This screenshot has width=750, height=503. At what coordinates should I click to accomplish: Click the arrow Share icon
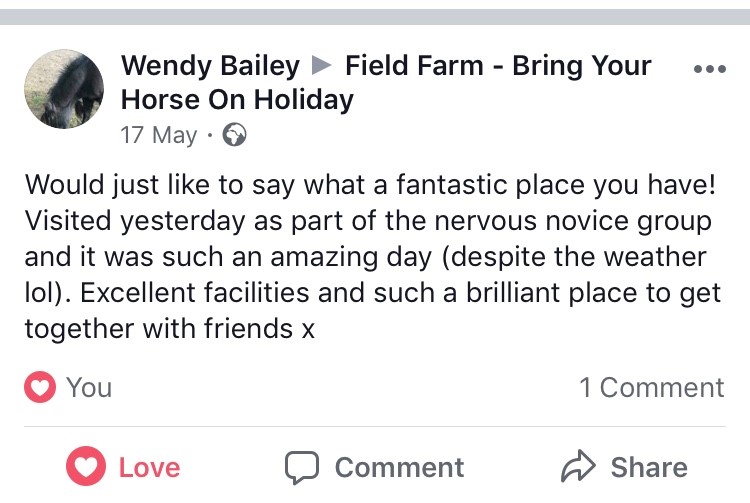[x=578, y=466]
